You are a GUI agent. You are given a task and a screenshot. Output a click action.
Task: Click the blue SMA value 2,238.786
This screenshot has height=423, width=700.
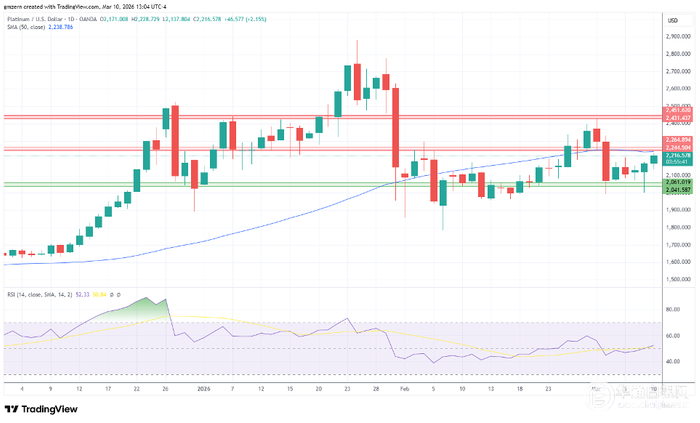pos(60,27)
